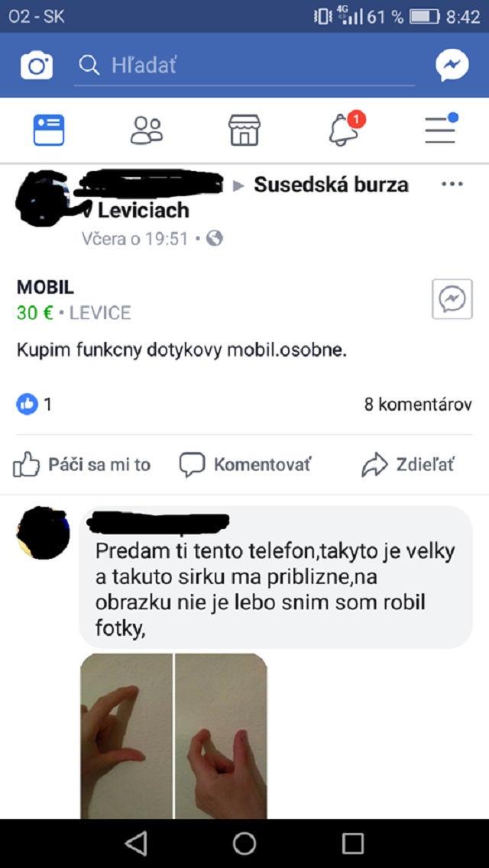
Task: Tap the Android back navigation button
Action: 136,843
